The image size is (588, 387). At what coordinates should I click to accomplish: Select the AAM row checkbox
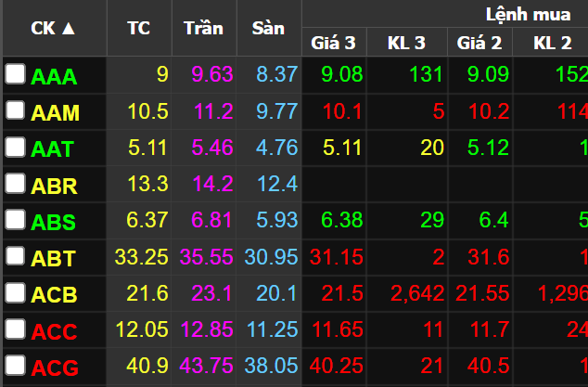point(15,111)
